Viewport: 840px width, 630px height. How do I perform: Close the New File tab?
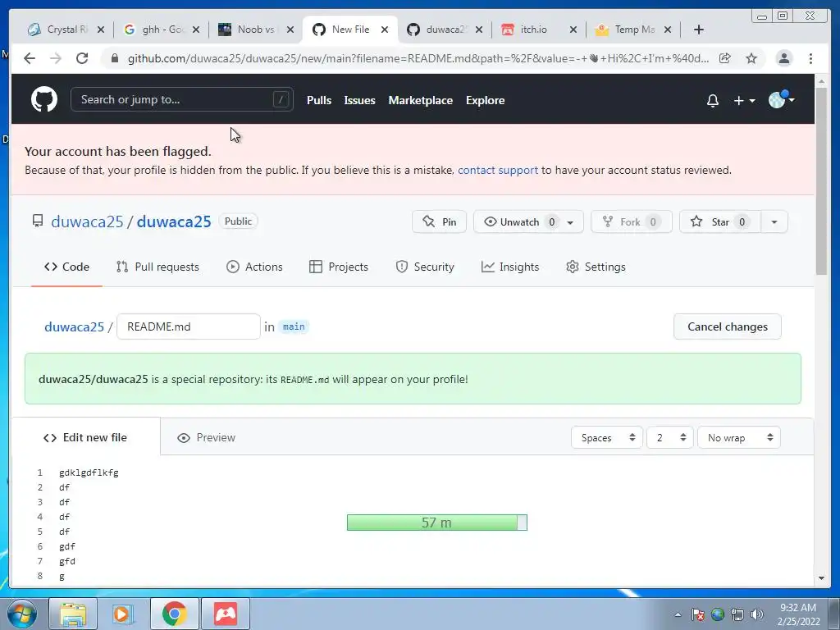pos(385,30)
